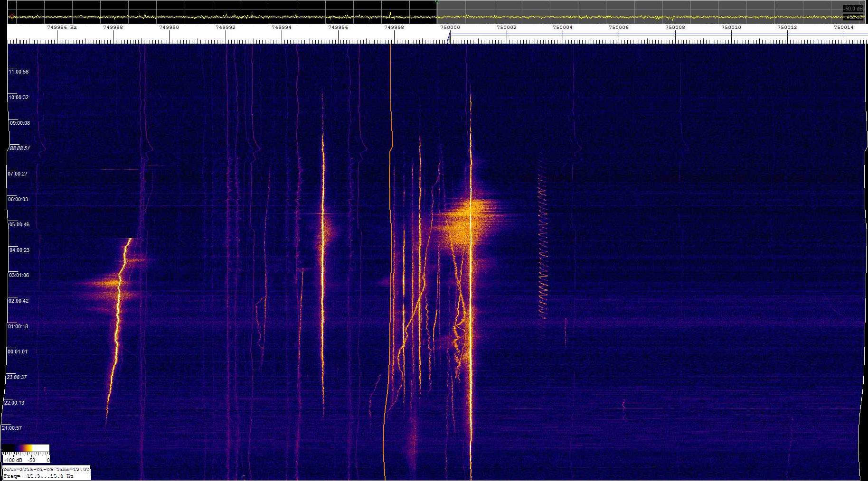Select the 10:00:32 time marker

click(x=19, y=98)
